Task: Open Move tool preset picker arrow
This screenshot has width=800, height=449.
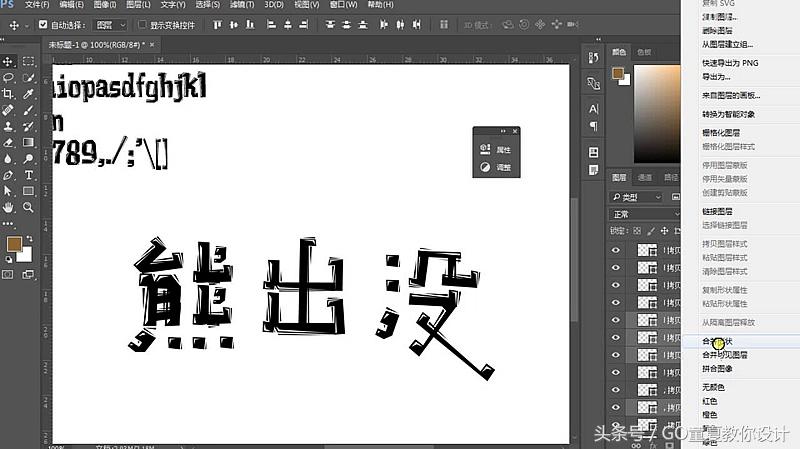Action: coord(27,25)
